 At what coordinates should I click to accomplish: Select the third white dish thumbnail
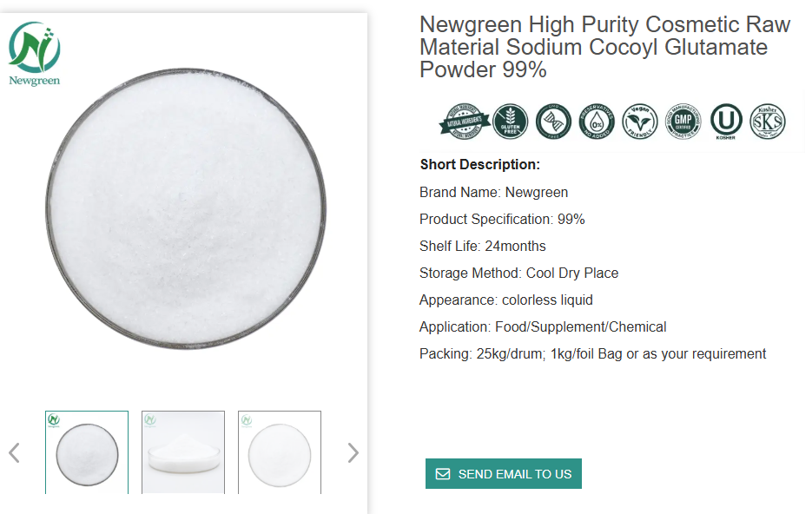pos(280,452)
